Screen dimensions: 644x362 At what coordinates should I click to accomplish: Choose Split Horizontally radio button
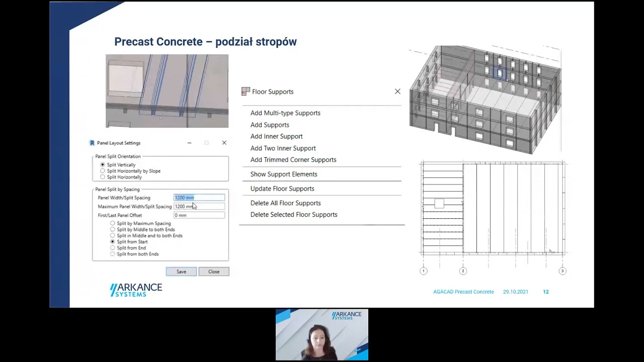tap(103, 177)
